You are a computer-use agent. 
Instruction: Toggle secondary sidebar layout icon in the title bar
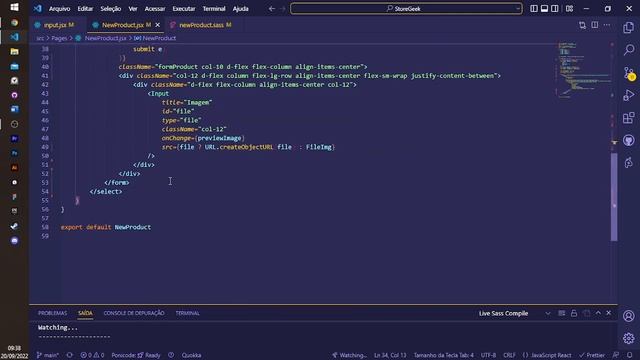[x=555, y=9]
